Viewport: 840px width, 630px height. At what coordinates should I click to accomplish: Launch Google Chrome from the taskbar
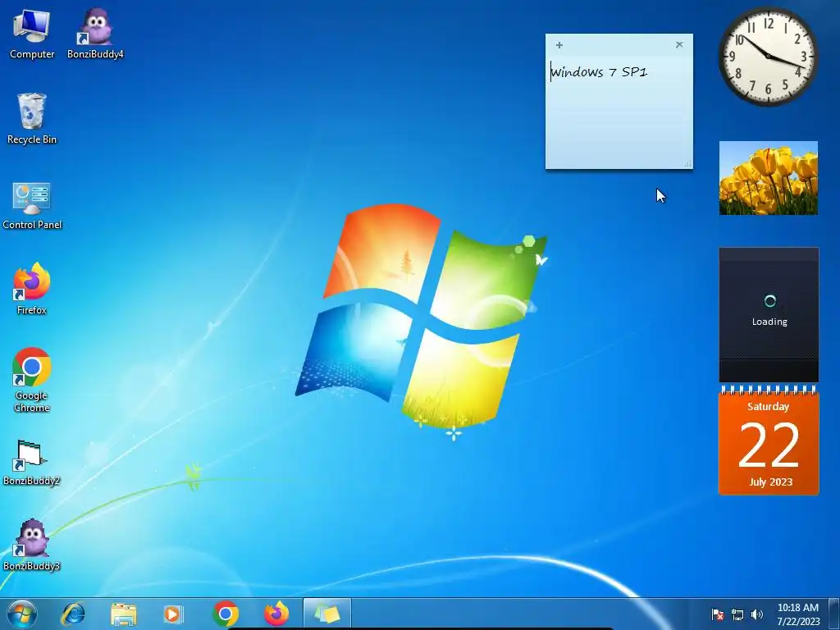click(226, 614)
